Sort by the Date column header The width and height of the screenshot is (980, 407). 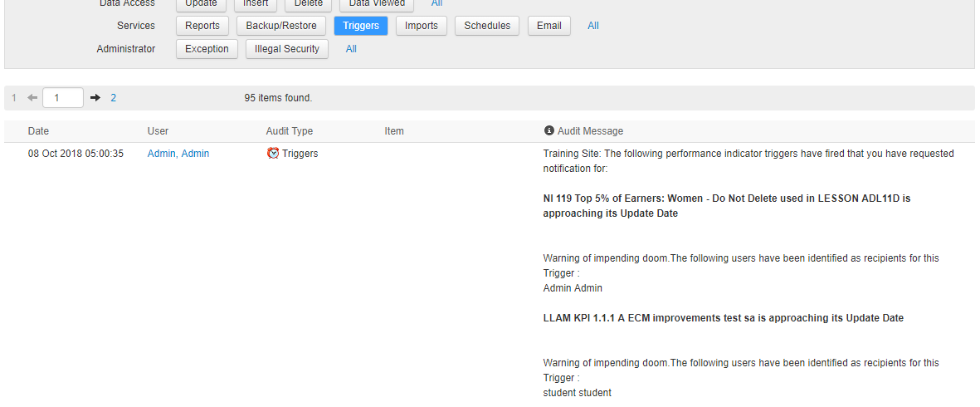38,131
